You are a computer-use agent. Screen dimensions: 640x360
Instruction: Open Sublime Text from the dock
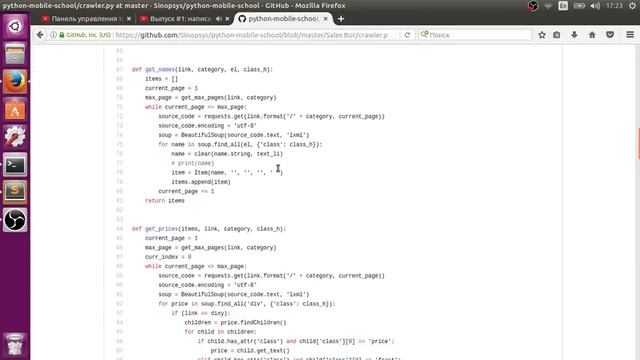15,192
